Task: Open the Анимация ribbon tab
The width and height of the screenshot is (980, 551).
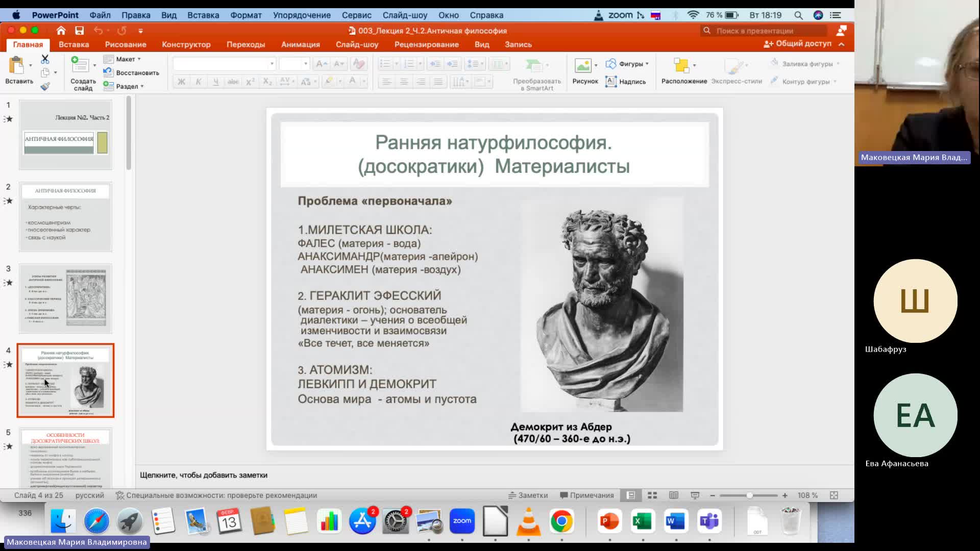Action: coord(301,44)
